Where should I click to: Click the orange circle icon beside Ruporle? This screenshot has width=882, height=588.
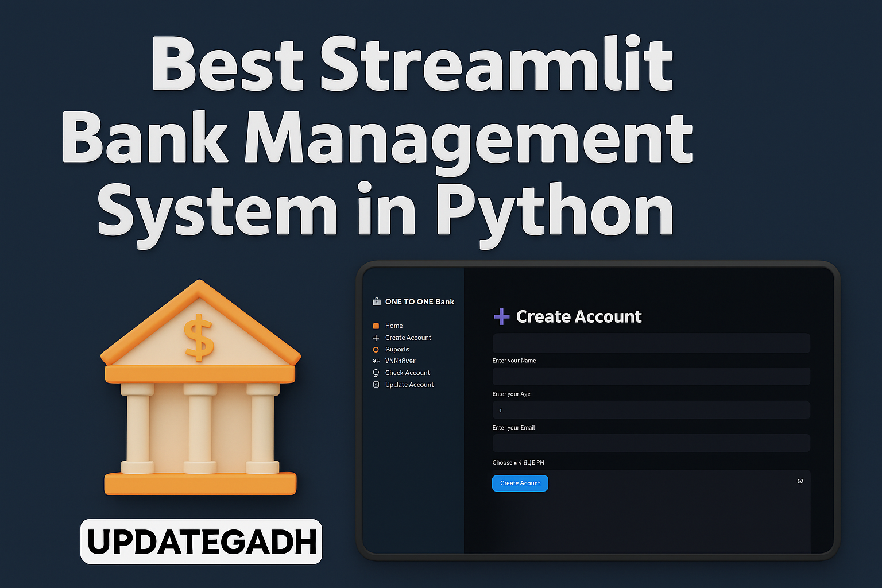(376, 350)
